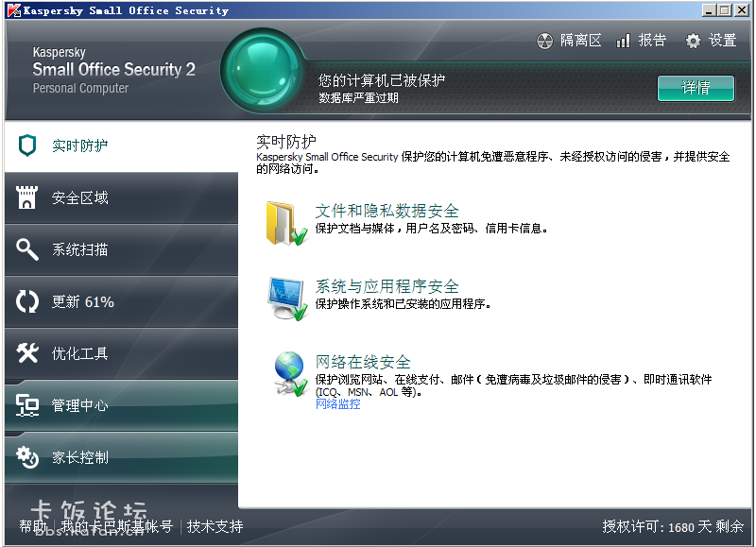Click the 实时防护 heading in main panel
756x547 pixels.
coord(286,142)
